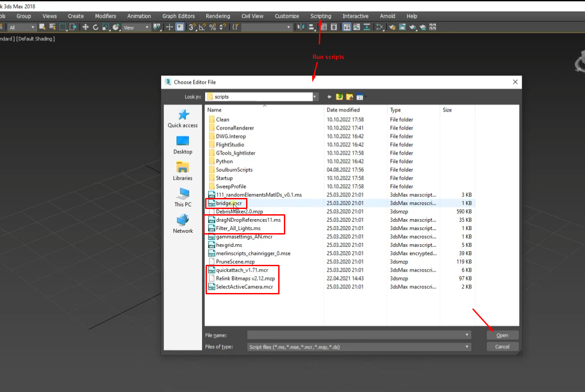This screenshot has width=585, height=392.
Task: Go to Desktop location
Action: (x=183, y=145)
